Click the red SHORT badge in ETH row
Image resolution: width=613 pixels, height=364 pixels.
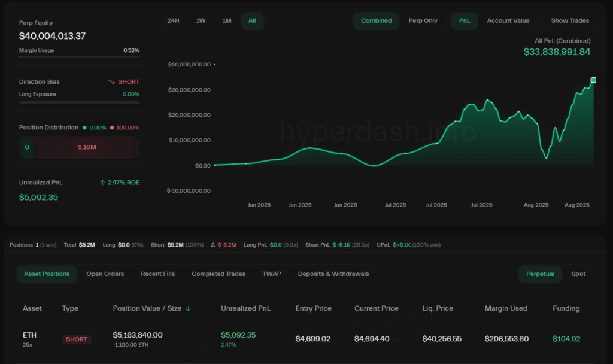coord(77,339)
